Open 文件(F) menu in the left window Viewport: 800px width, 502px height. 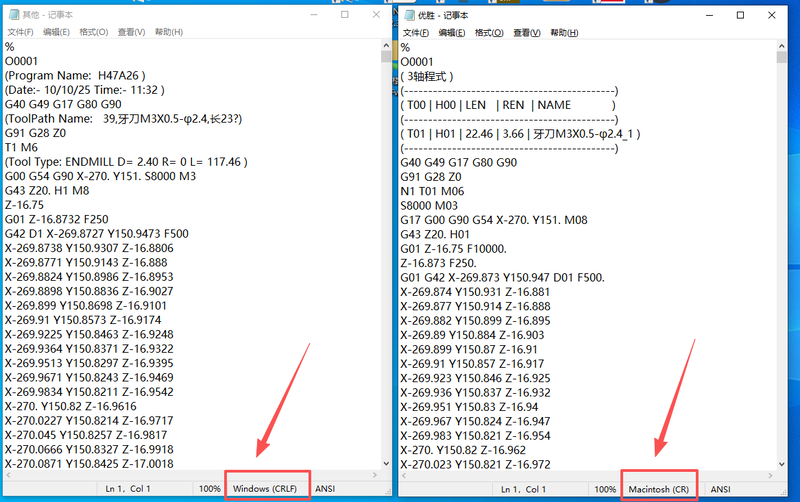coord(21,32)
